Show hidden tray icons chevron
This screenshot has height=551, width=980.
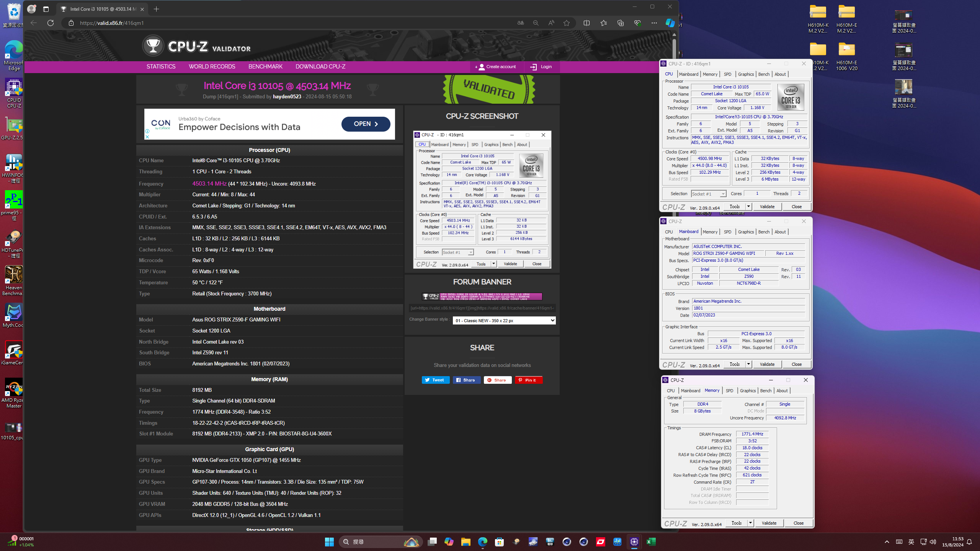[887, 542]
